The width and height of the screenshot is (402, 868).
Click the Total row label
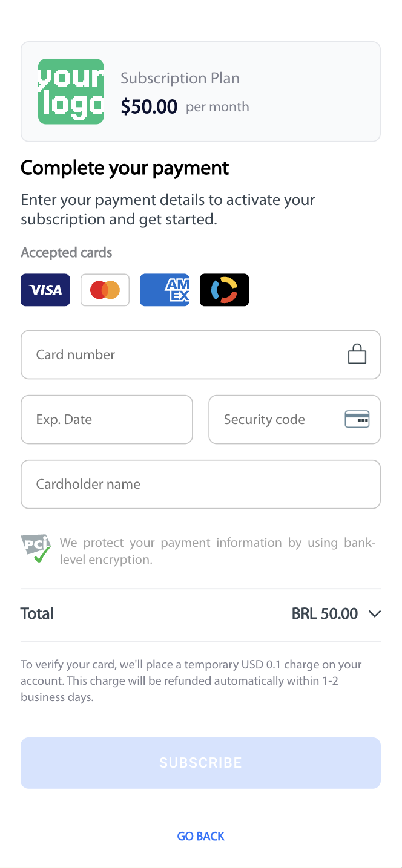pos(37,614)
